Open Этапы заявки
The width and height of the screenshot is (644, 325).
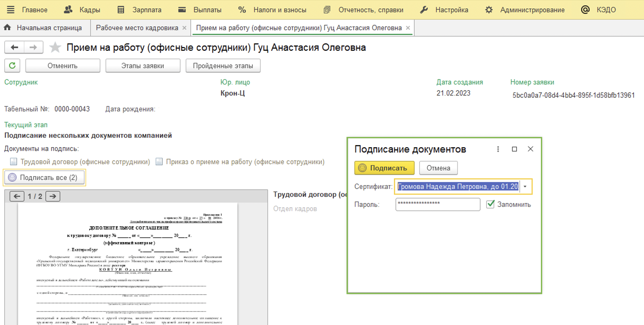point(143,65)
